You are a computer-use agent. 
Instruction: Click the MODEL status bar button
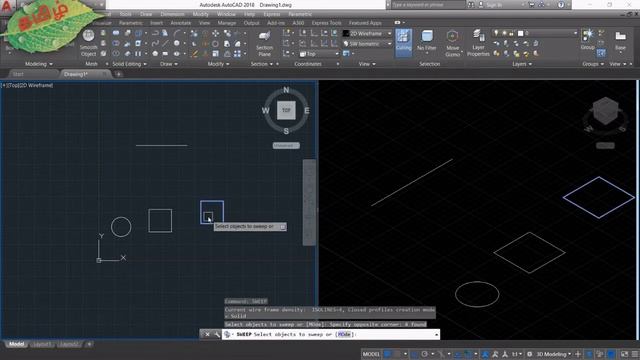point(371,354)
